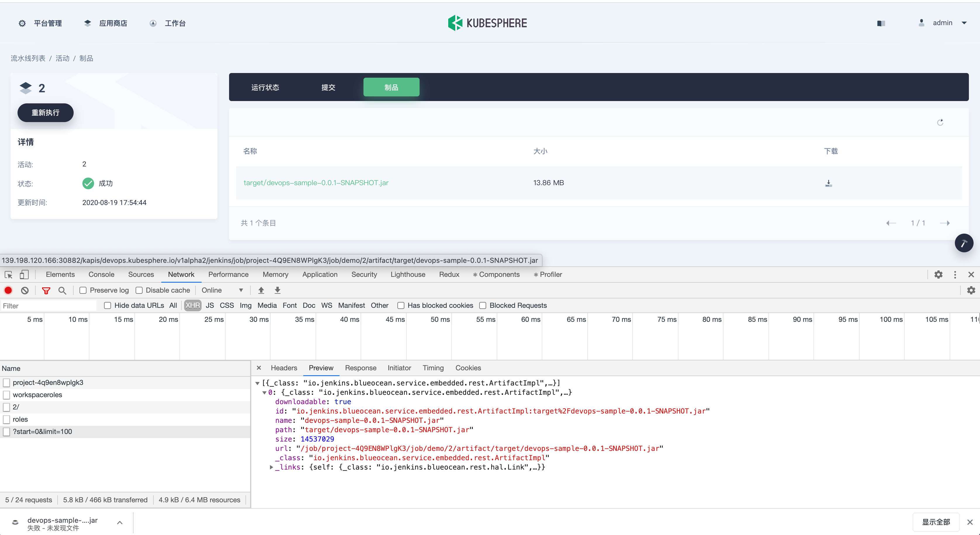Expand the _links object in Preview
The image size is (980, 535).
(271, 467)
